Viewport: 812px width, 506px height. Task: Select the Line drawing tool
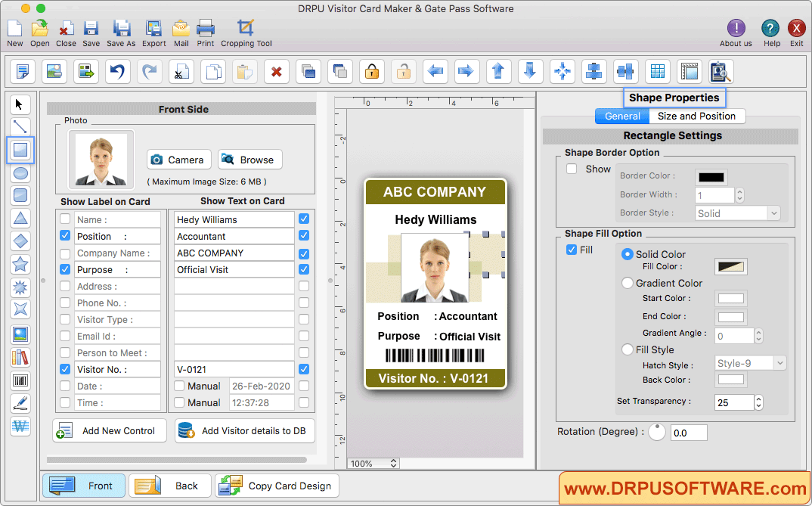coord(20,127)
